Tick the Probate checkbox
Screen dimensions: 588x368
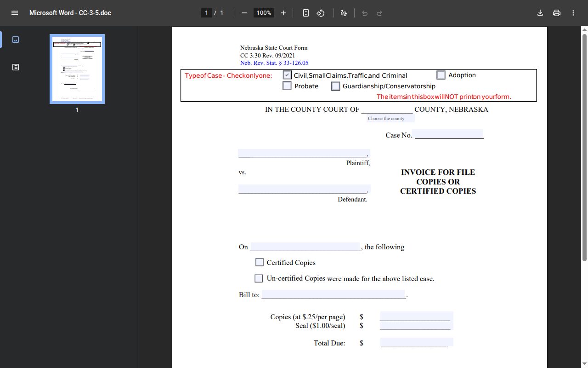pos(287,86)
